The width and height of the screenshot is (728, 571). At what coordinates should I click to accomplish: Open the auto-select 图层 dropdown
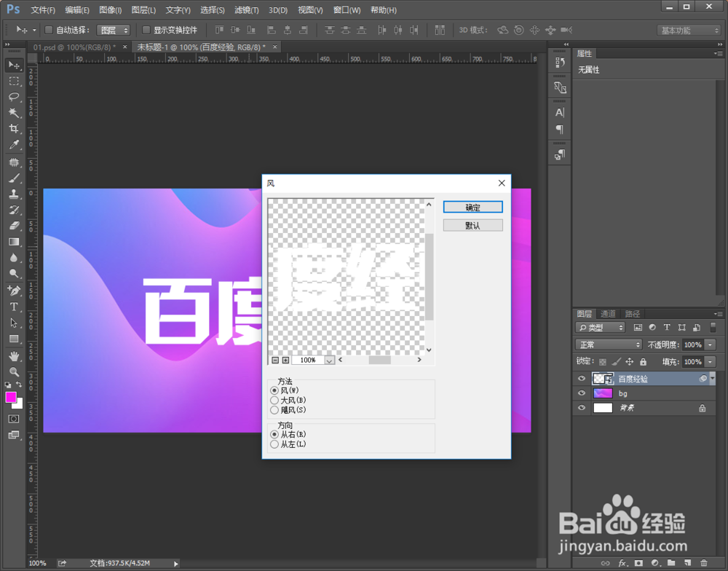point(114,30)
